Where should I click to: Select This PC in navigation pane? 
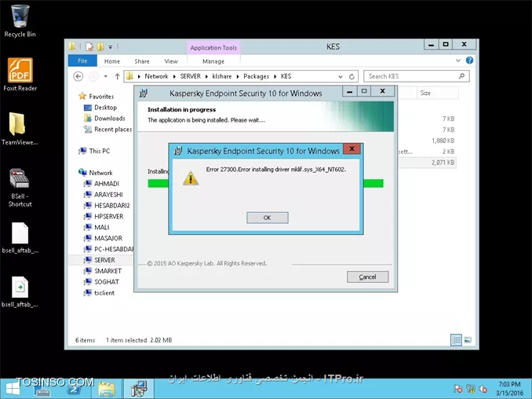click(94, 151)
